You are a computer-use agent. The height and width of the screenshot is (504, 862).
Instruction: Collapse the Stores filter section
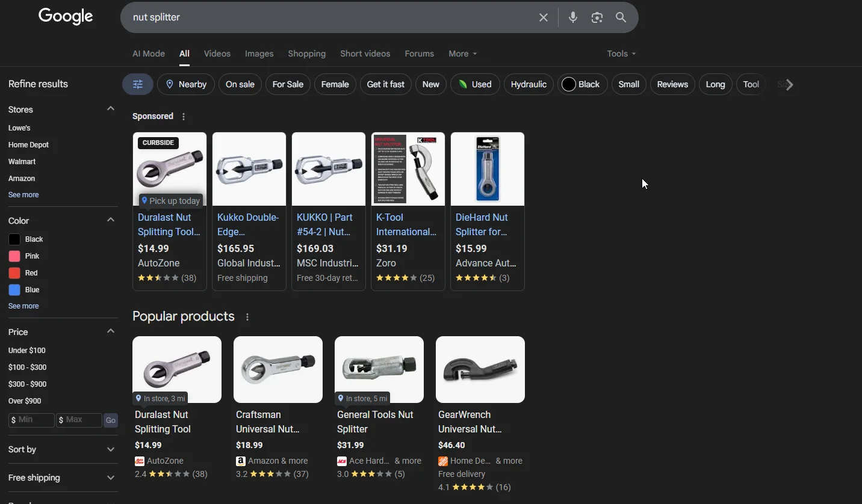tap(111, 109)
